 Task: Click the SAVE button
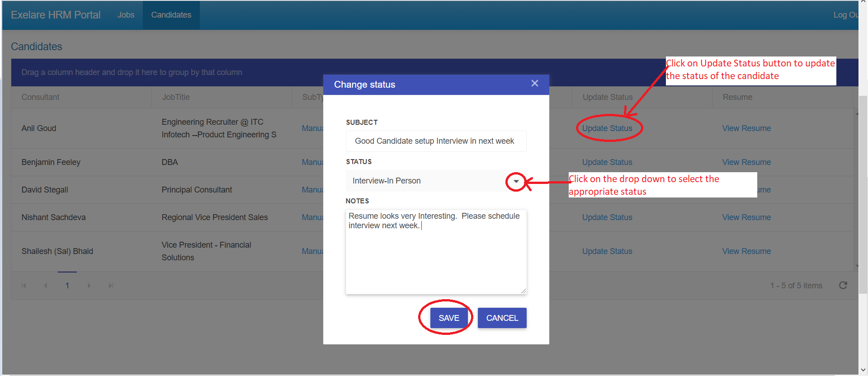449,318
